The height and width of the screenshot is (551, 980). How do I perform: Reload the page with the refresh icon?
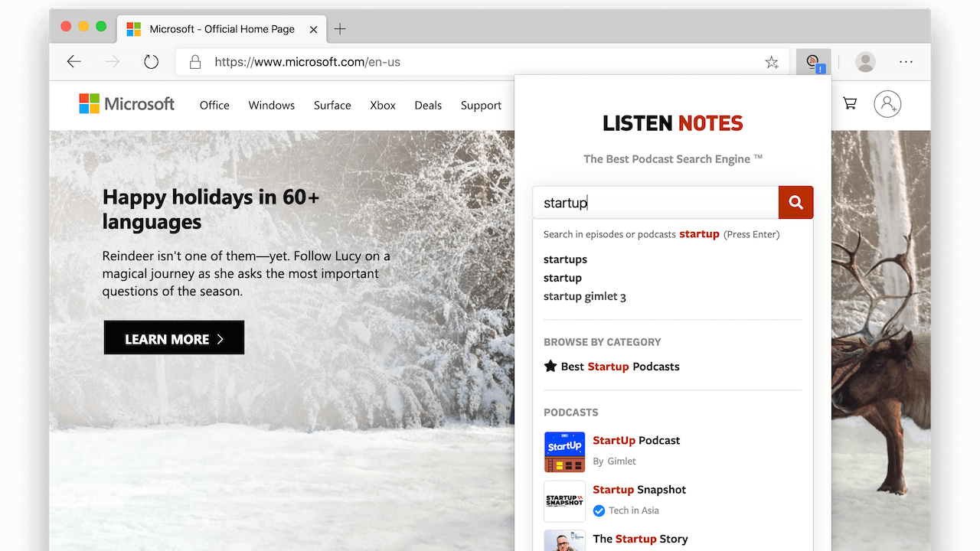pos(152,62)
